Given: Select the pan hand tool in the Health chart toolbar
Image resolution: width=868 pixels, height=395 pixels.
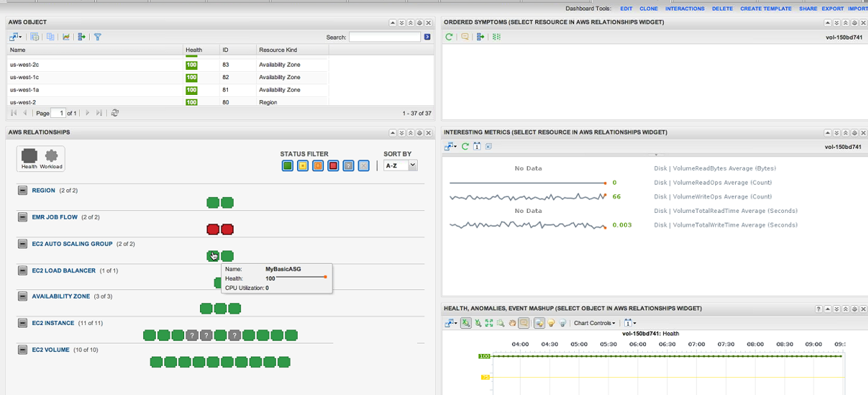Looking at the screenshot, I should (x=513, y=323).
